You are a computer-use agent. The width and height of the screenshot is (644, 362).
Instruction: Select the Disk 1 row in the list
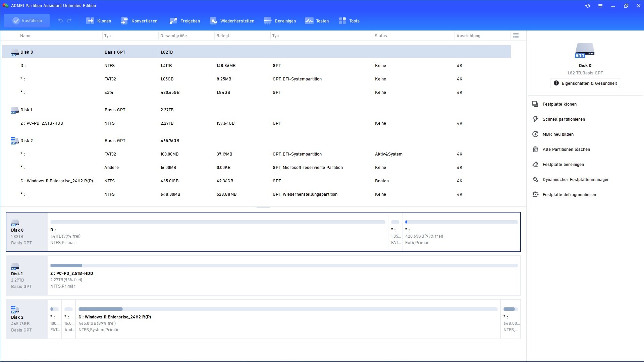(26, 110)
